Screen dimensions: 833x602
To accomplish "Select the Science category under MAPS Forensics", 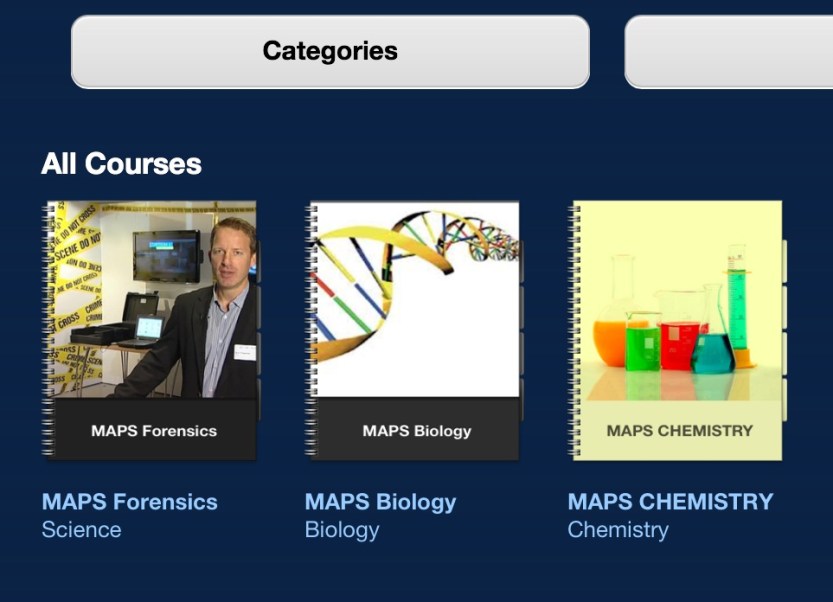I will [81, 530].
